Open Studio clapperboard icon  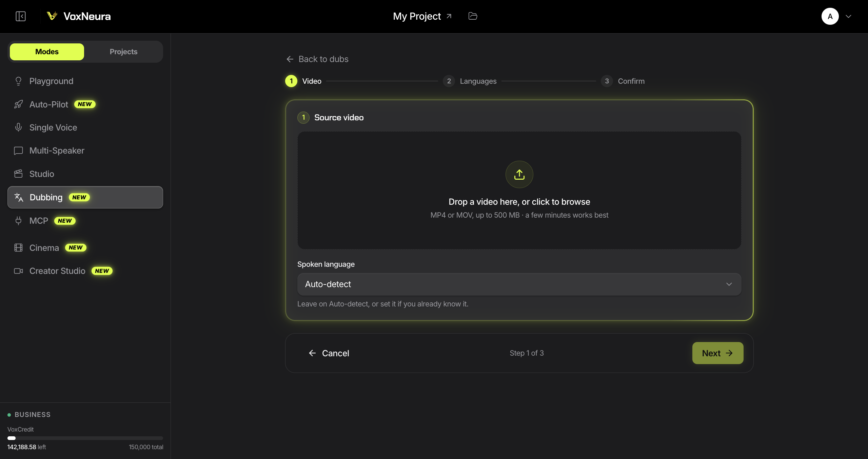[18, 174]
